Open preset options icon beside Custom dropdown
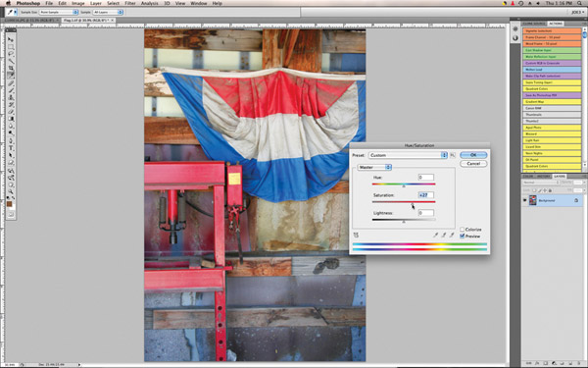Viewport: 588px width, 368px height. [x=453, y=155]
